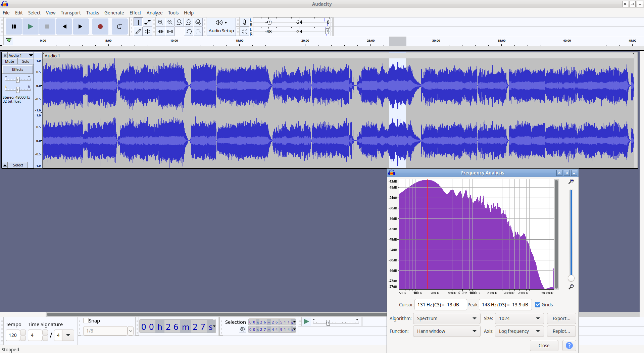The width and height of the screenshot is (644, 353).
Task: Click Play-at-speed green arrow
Action: 306,322
